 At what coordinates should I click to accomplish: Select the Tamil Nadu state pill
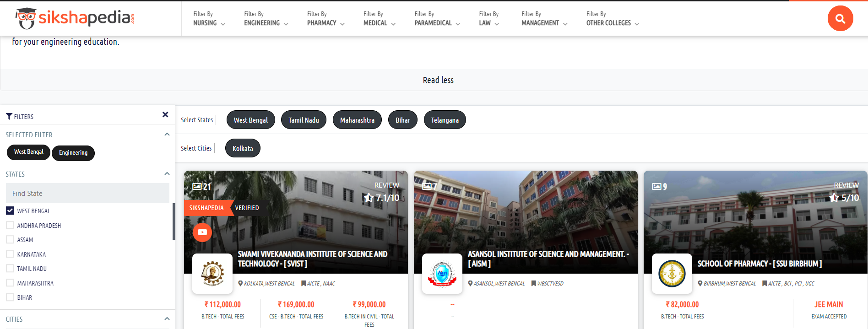coord(304,120)
